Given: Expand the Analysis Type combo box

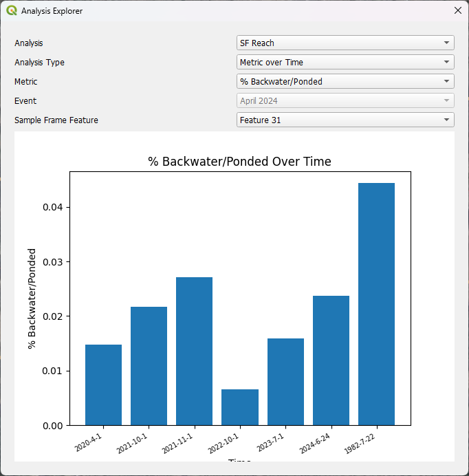Looking at the screenshot, I should click(345, 62).
